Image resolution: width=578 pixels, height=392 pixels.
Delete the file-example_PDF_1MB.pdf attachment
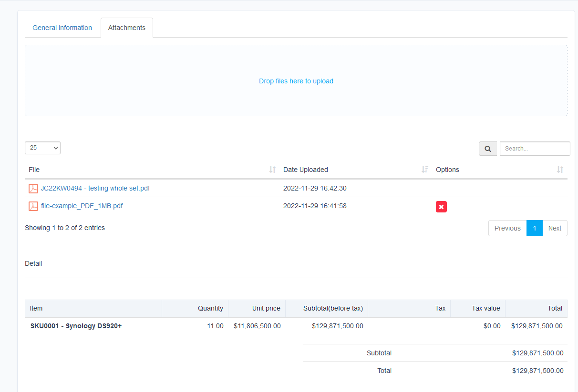pos(441,207)
